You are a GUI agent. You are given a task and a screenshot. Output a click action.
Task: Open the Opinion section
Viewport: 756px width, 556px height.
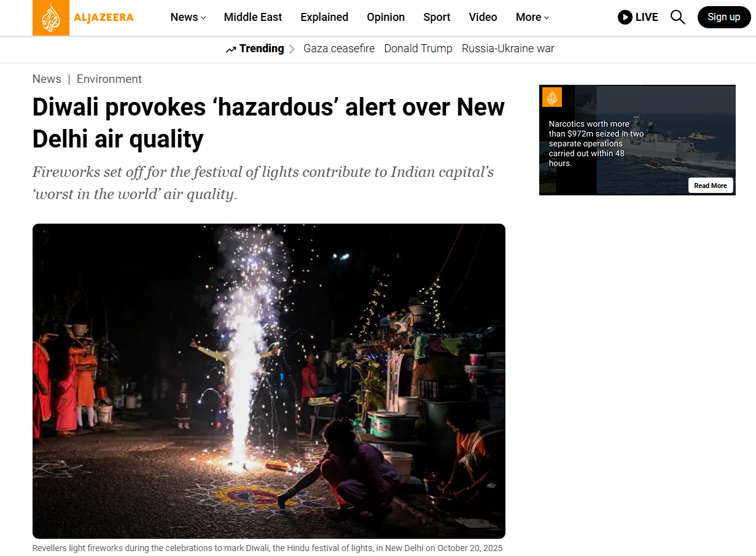[386, 17]
